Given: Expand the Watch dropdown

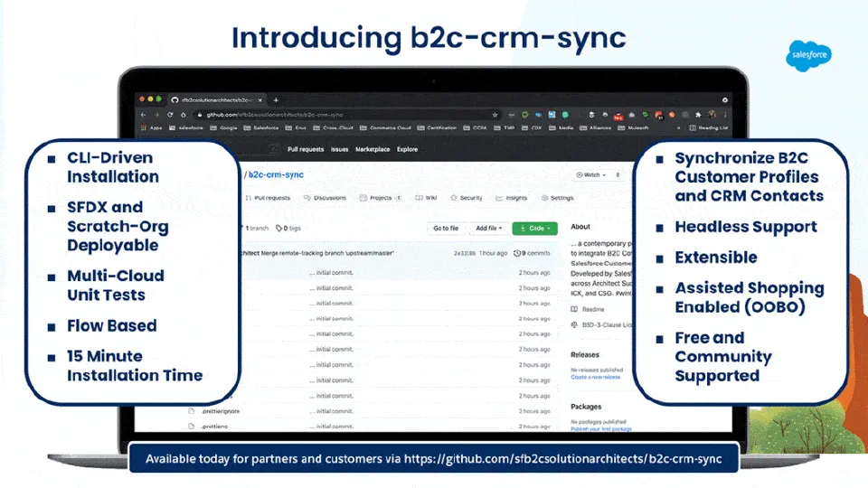Looking at the screenshot, I should tap(591, 174).
